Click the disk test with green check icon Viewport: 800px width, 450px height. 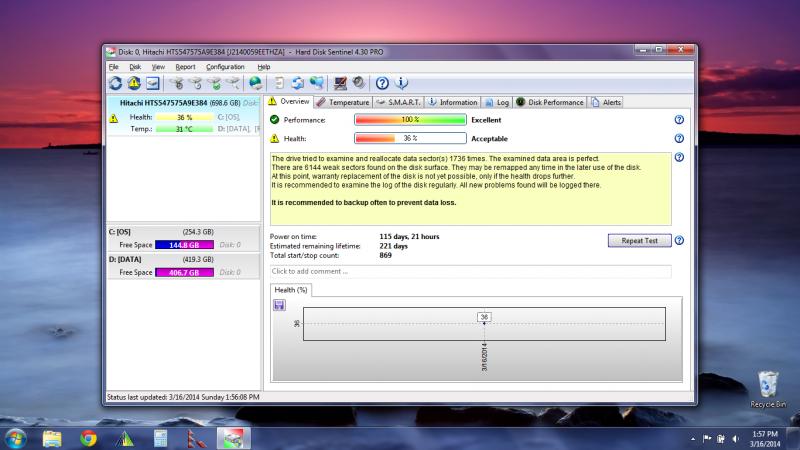(x=214, y=83)
